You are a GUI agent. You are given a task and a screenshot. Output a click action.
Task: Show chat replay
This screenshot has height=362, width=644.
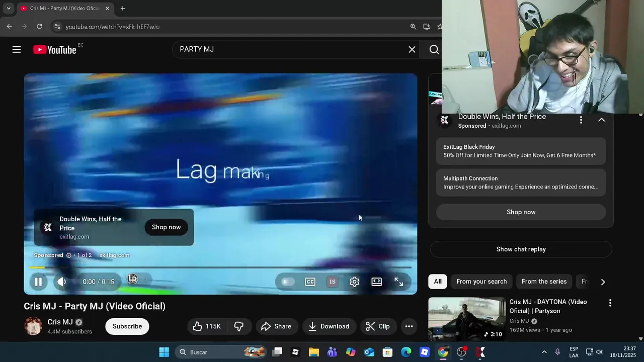[521, 249]
